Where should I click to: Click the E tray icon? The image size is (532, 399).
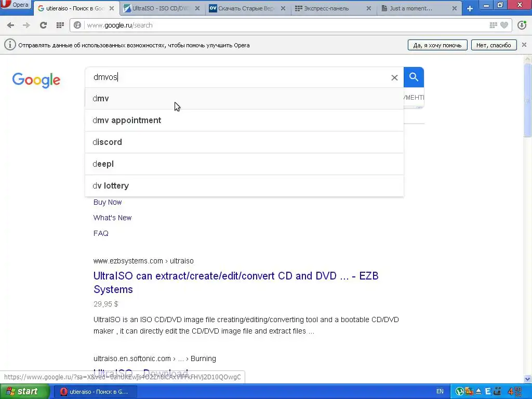[x=488, y=392]
